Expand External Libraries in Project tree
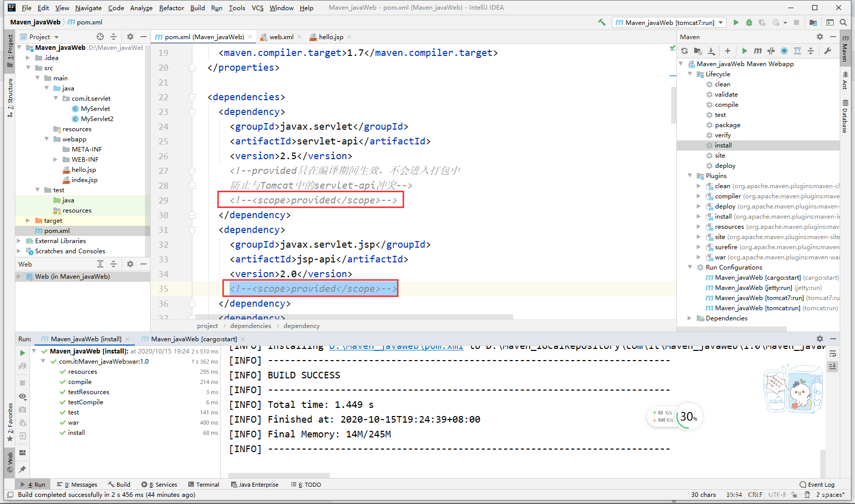The height and width of the screenshot is (504, 855). [19, 241]
